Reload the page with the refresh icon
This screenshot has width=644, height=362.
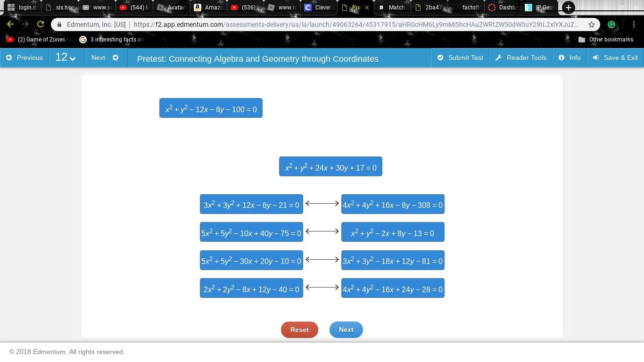tap(41, 24)
